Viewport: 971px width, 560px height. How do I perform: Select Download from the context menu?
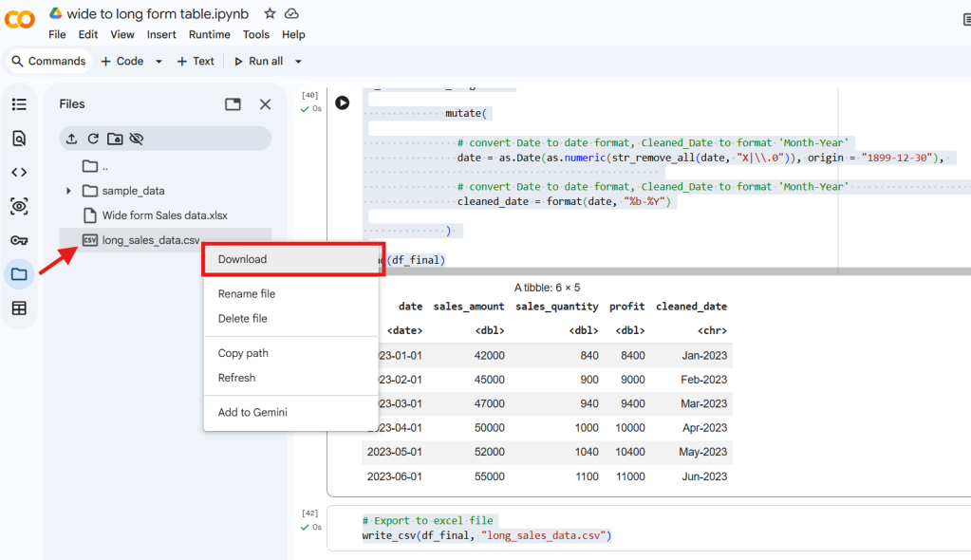[x=242, y=259]
